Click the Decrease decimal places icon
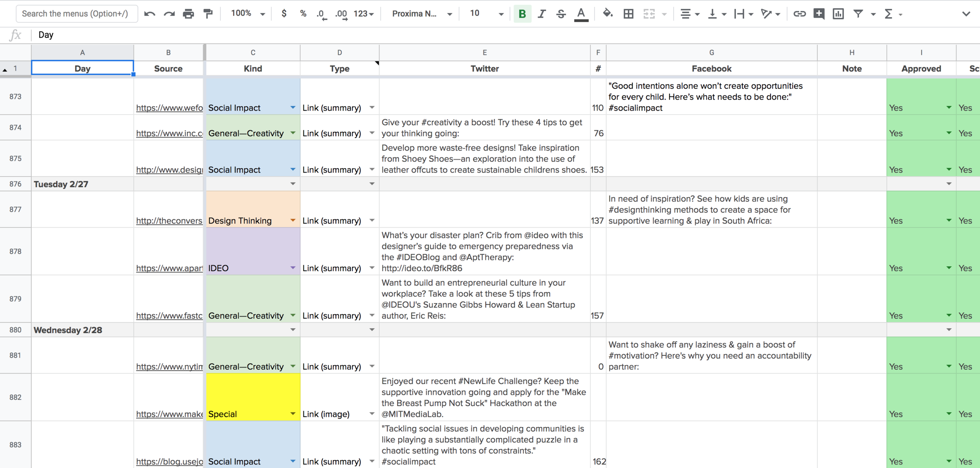Screen dimensions: 980x468 tap(321, 13)
